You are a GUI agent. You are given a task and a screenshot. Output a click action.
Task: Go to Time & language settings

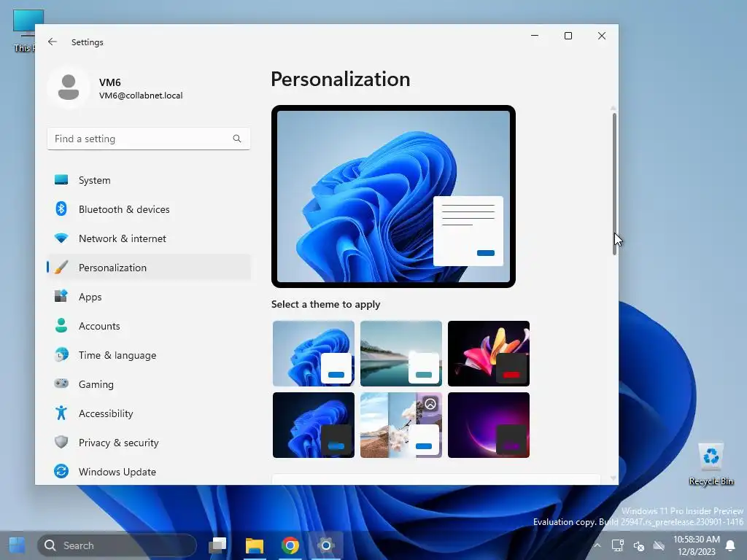pyautogui.click(x=149, y=355)
